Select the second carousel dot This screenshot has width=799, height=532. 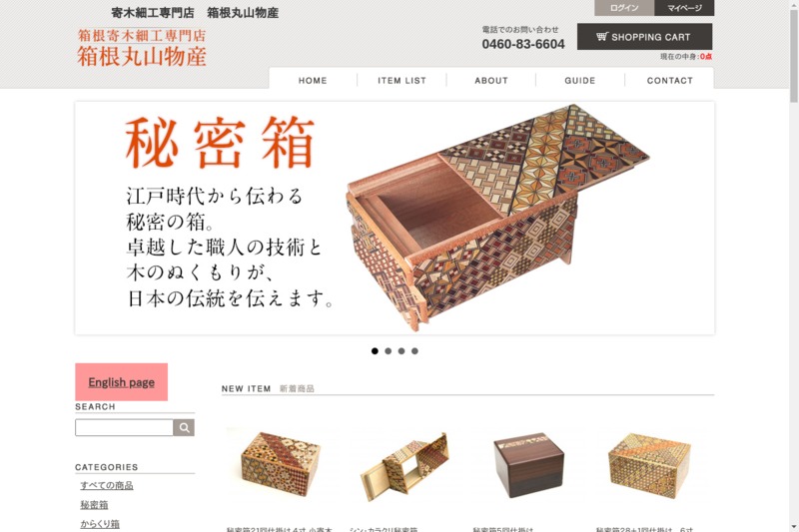pos(389,350)
